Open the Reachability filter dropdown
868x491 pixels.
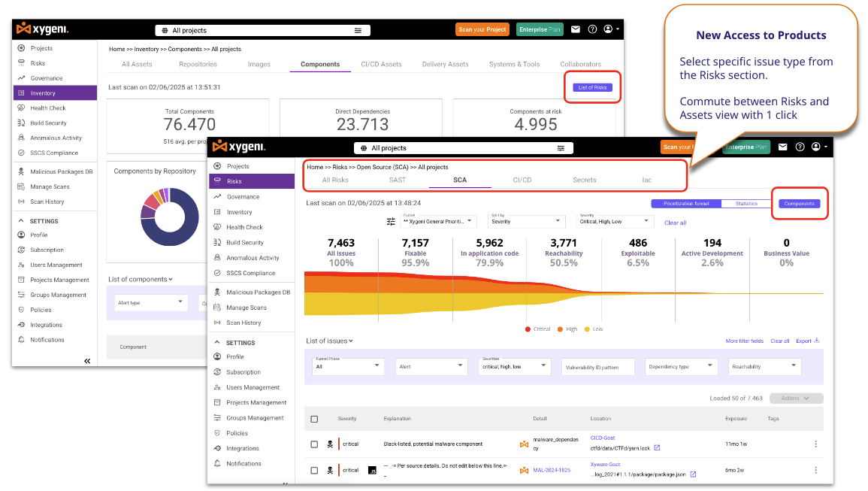click(765, 366)
